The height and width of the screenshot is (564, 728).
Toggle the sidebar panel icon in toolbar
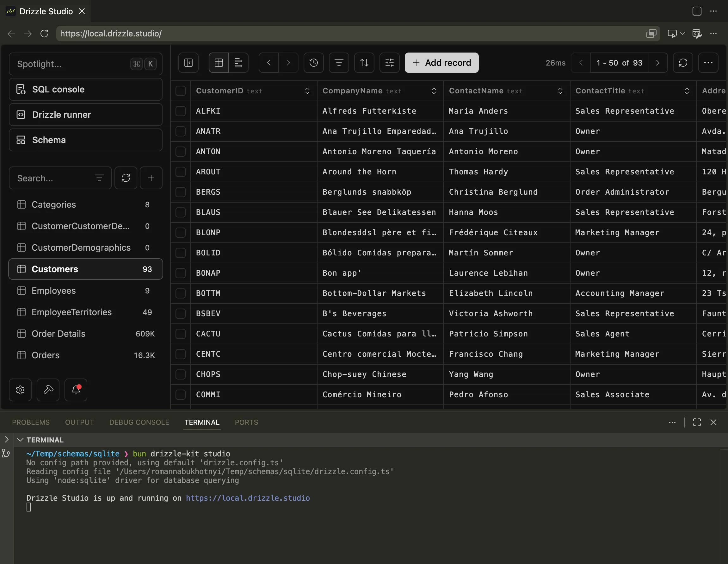point(188,63)
